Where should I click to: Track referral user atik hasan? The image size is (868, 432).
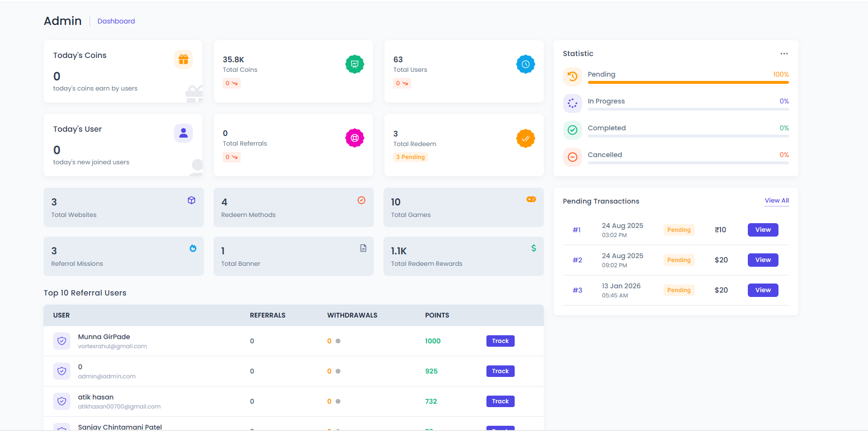500,401
